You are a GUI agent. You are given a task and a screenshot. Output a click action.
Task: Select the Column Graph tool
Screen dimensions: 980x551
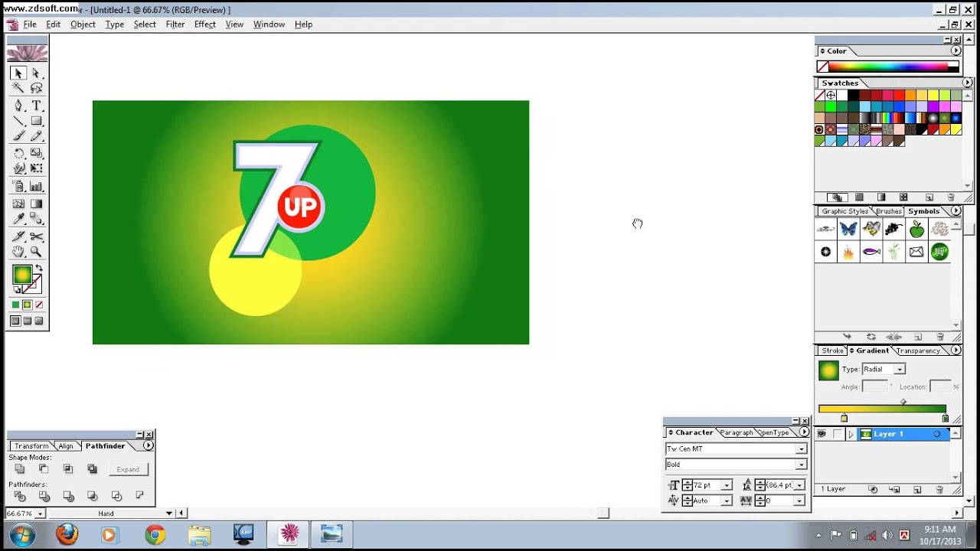(x=35, y=186)
